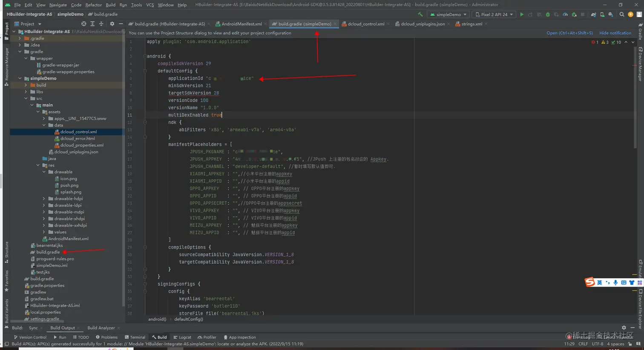The height and width of the screenshot is (350, 644).
Task: Expand all in the Project panel
Action: tap(92, 24)
